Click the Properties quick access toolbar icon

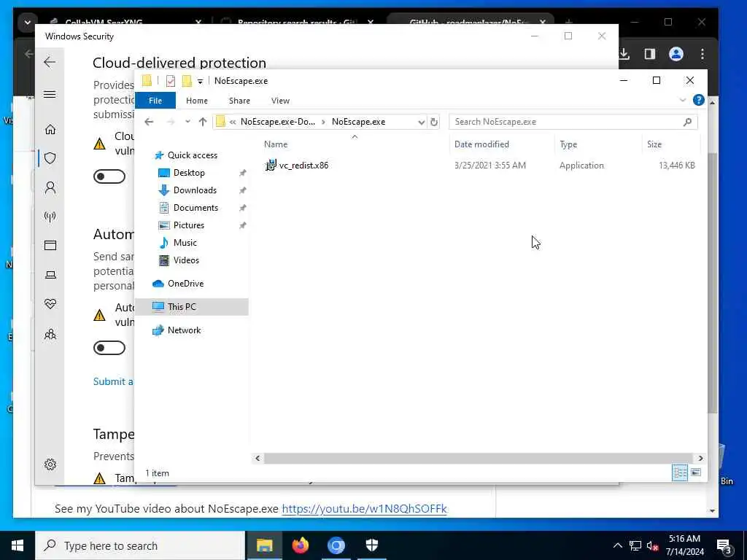(x=170, y=81)
